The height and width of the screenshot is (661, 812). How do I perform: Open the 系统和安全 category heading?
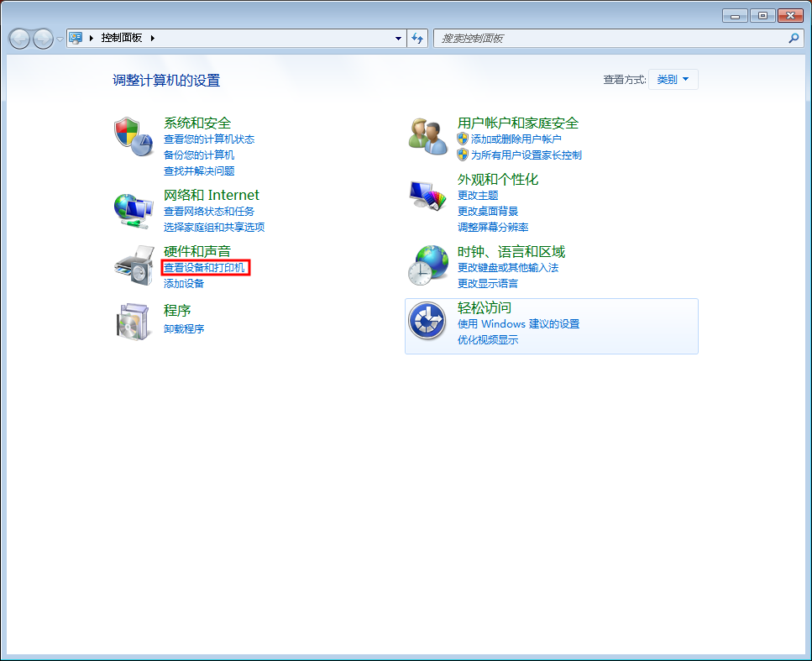pyautogui.click(x=197, y=123)
